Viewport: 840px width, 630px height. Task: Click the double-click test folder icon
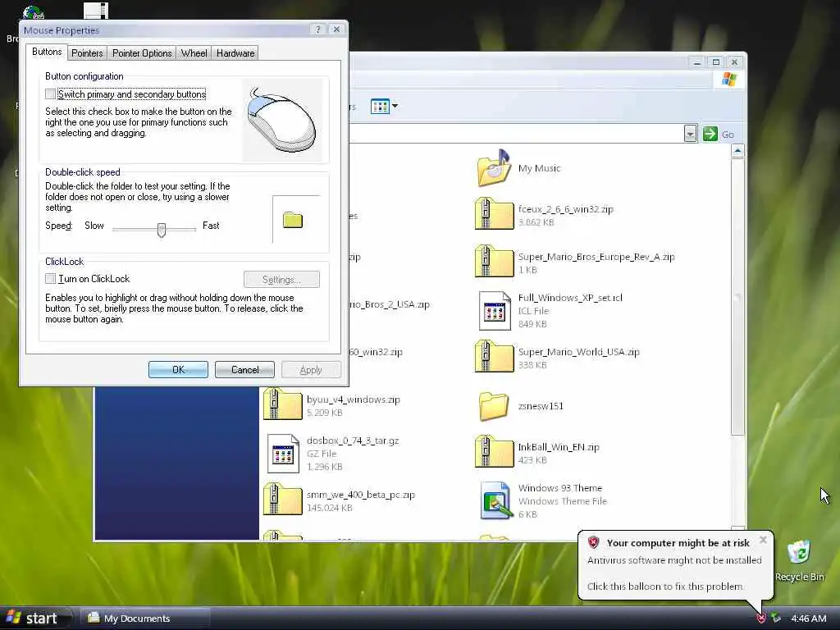point(293,220)
